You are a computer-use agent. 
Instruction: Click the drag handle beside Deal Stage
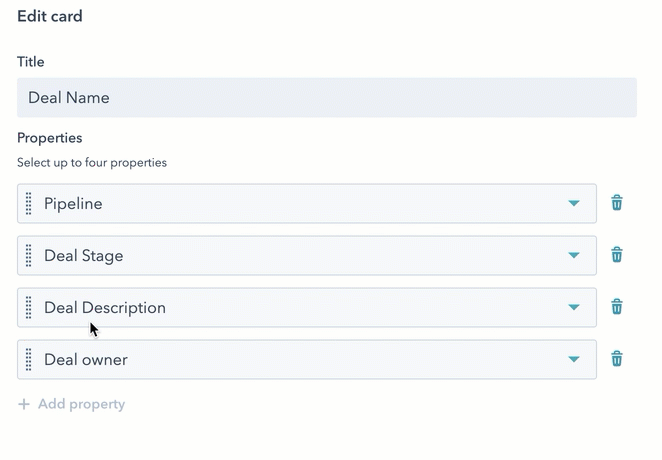[28, 255]
